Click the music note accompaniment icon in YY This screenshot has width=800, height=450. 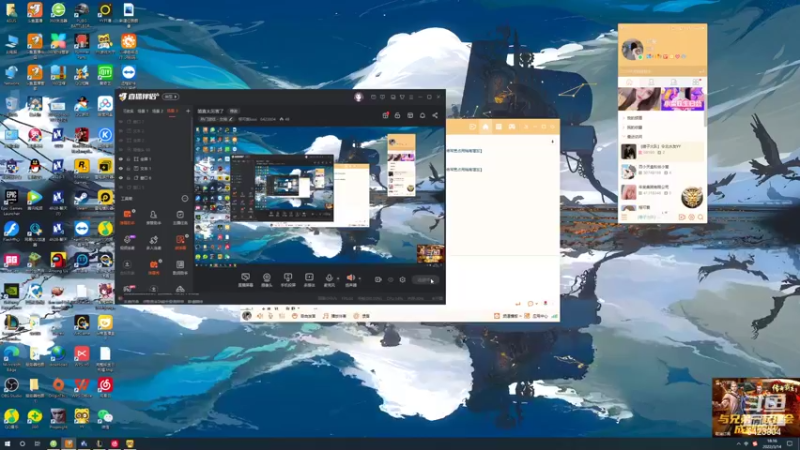point(326,316)
